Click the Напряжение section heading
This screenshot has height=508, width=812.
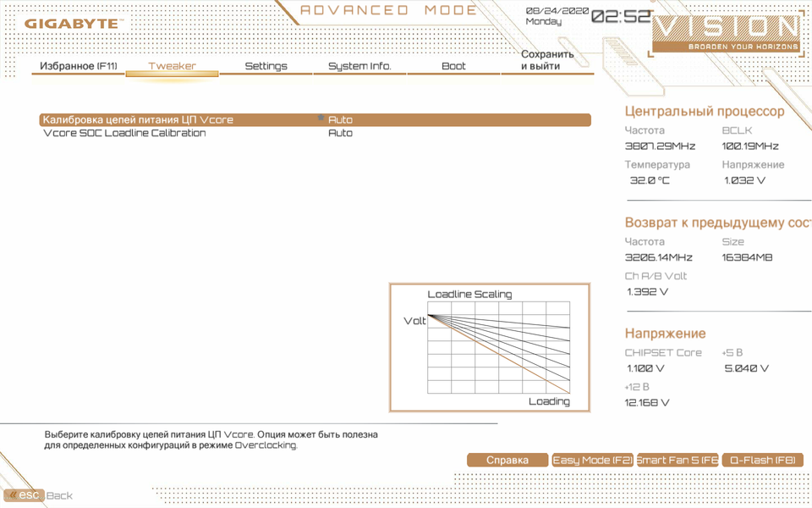point(665,334)
